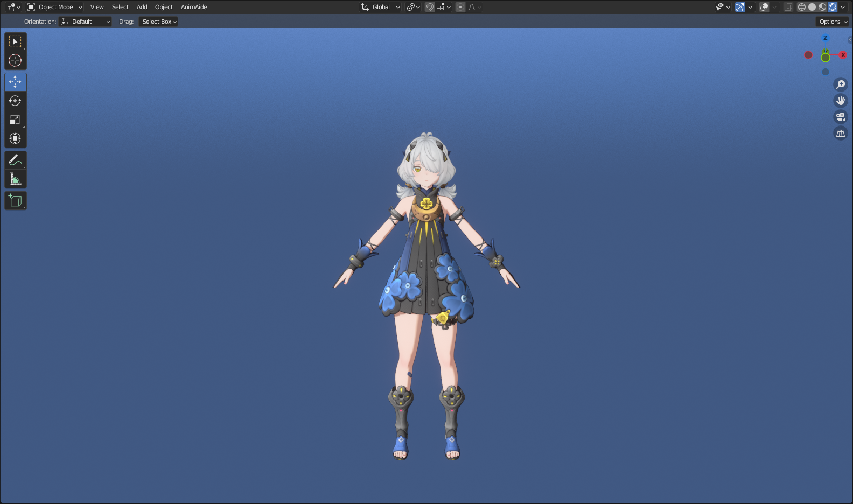Activate the 3D Cursor tool
The height and width of the screenshot is (504, 853).
click(x=15, y=60)
